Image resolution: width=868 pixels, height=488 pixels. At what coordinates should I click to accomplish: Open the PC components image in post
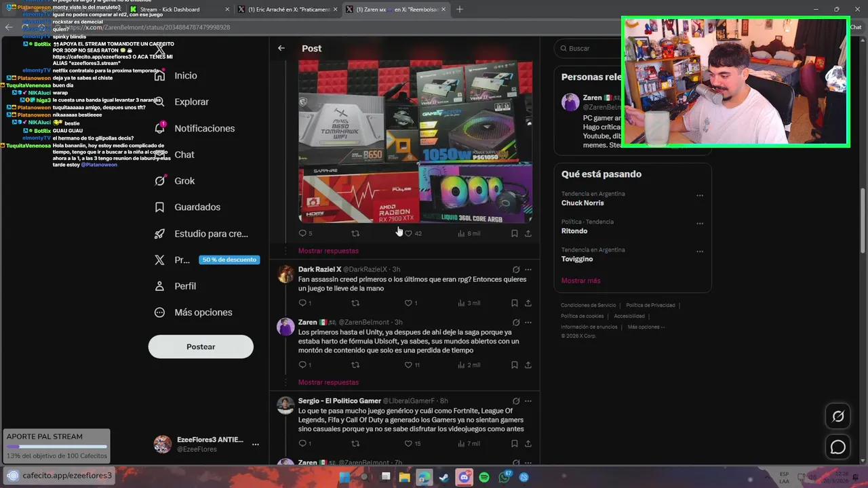tap(415, 141)
